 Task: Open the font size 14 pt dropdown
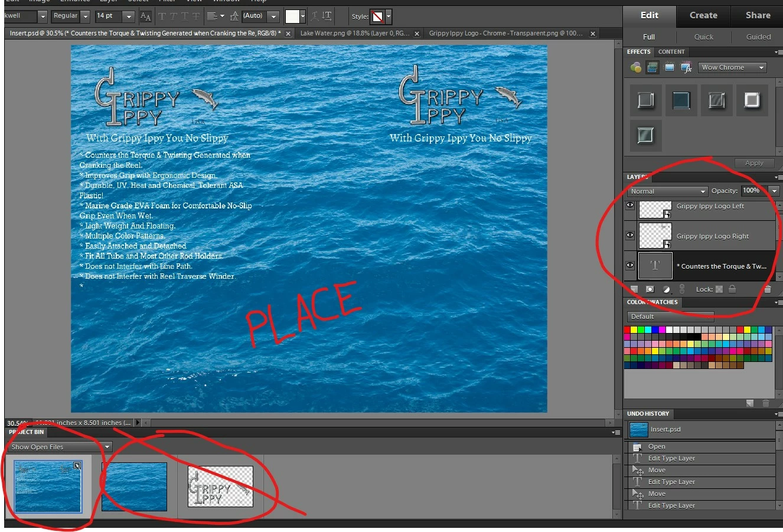(129, 17)
